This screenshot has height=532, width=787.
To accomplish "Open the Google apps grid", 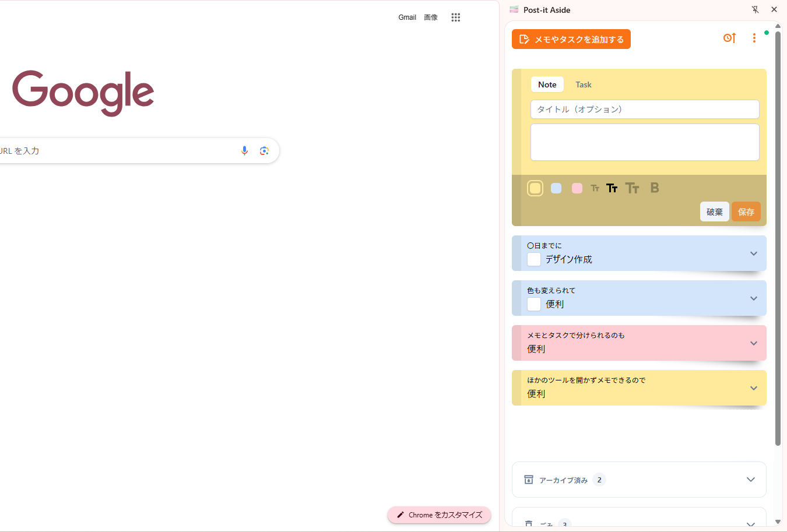I will [455, 17].
